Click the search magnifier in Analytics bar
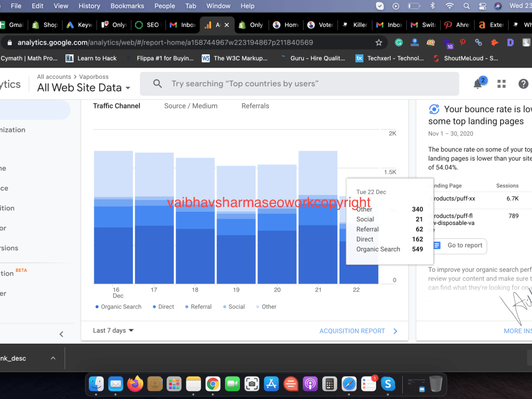532x399 pixels. tap(157, 84)
